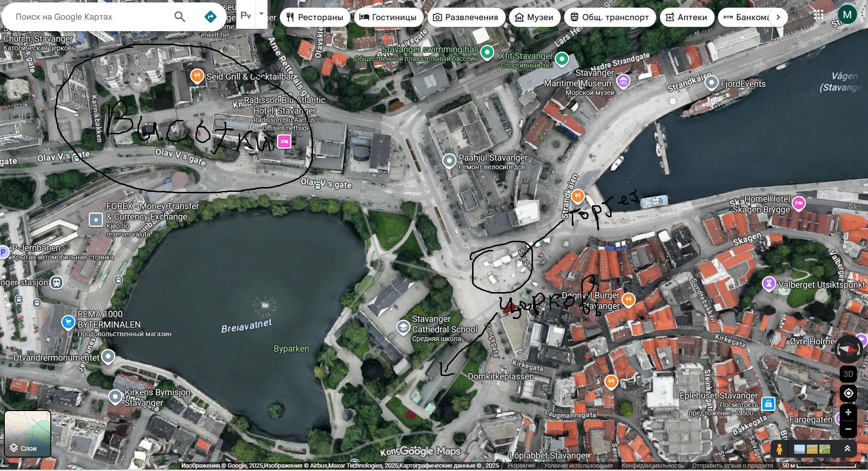Click the Конфиденциальность footer link

652,465
